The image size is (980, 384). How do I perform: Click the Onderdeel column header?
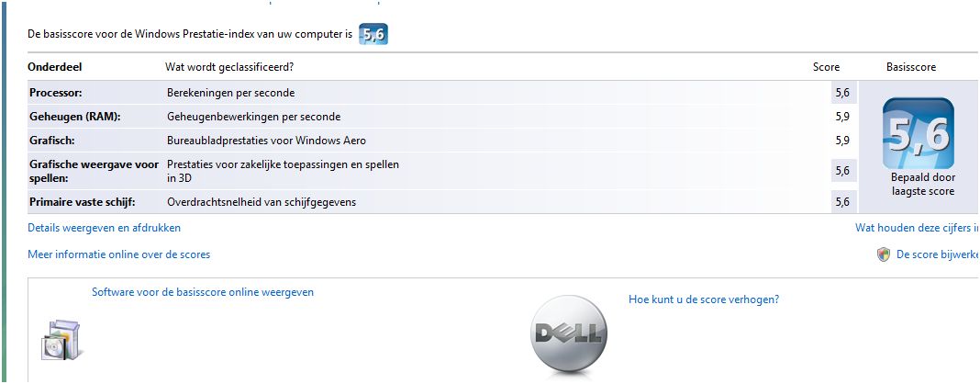55,67
